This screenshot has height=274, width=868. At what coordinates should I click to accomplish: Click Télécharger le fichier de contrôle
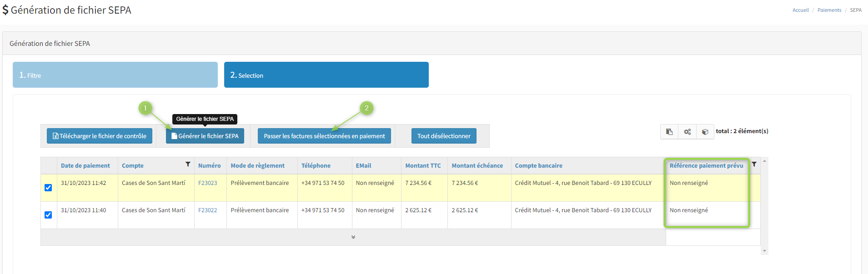coord(100,136)
